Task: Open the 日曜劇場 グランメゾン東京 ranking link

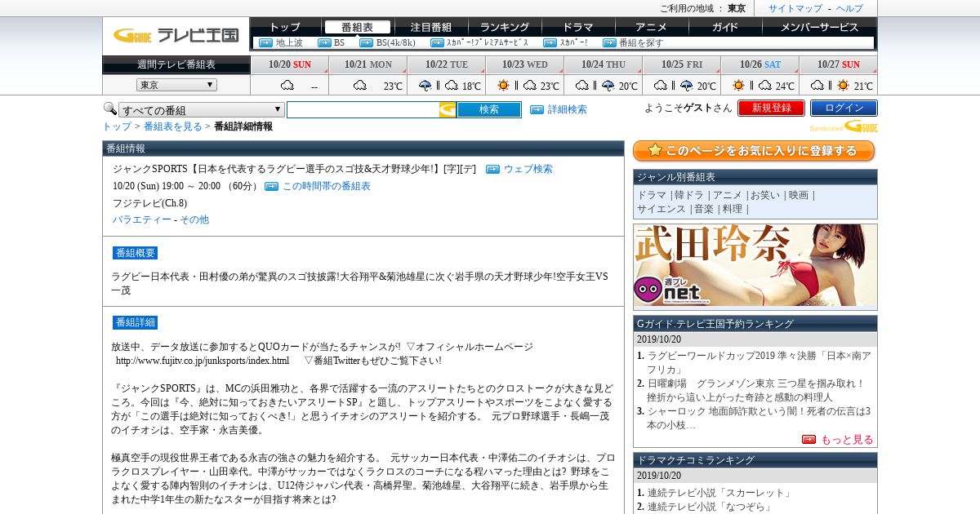Action: tap(755, 390)
